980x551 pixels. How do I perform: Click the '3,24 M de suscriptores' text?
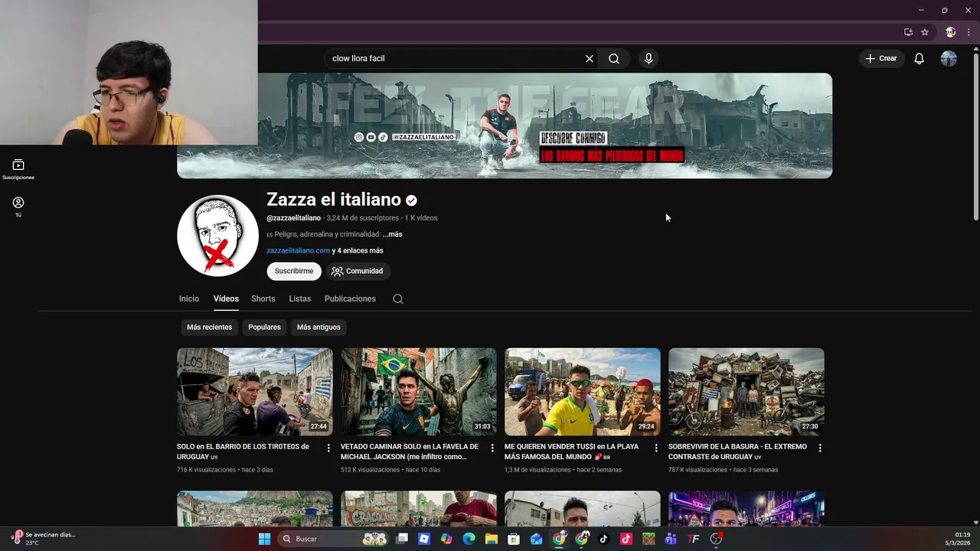[363, 218]
